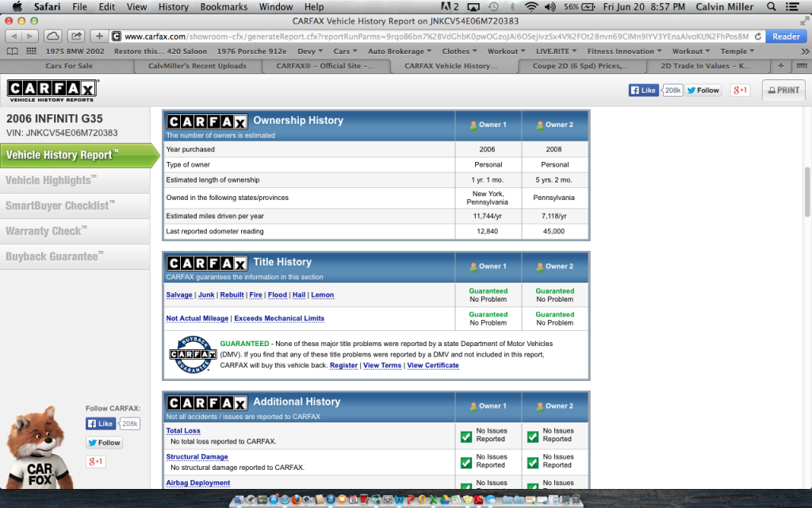Viewport: 812px width, 508px height.
Task: Expand the Auto Brokerage bookmarks folder
Action: tap(400, 52)
